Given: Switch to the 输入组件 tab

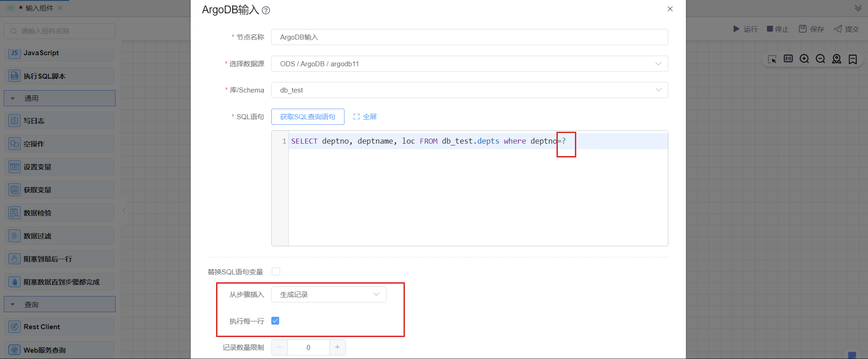Looking at the screenshot, I should [x=39, y=8].
